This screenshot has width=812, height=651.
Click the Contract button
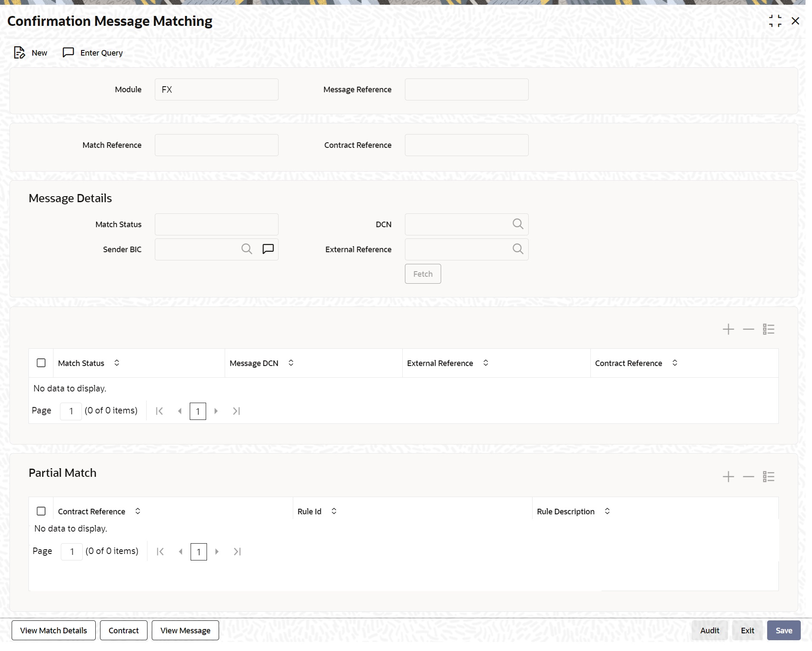124,630
